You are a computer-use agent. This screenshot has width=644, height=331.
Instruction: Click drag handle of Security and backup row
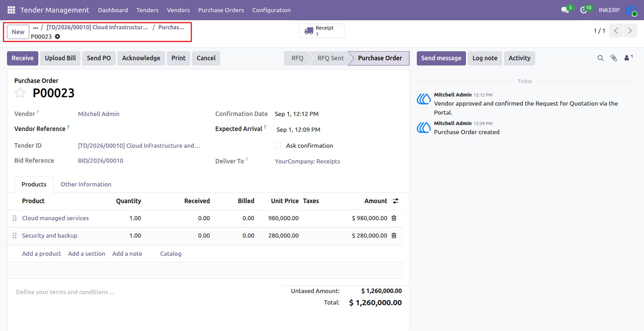(x=15, y=236)
